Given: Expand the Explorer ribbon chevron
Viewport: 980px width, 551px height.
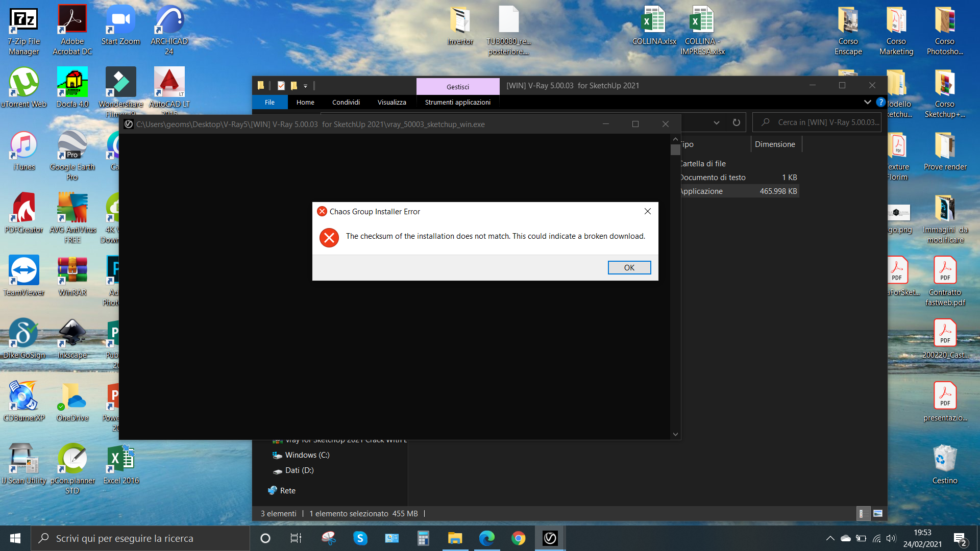Looking at the screenshot, I should [x=867, y=102].
